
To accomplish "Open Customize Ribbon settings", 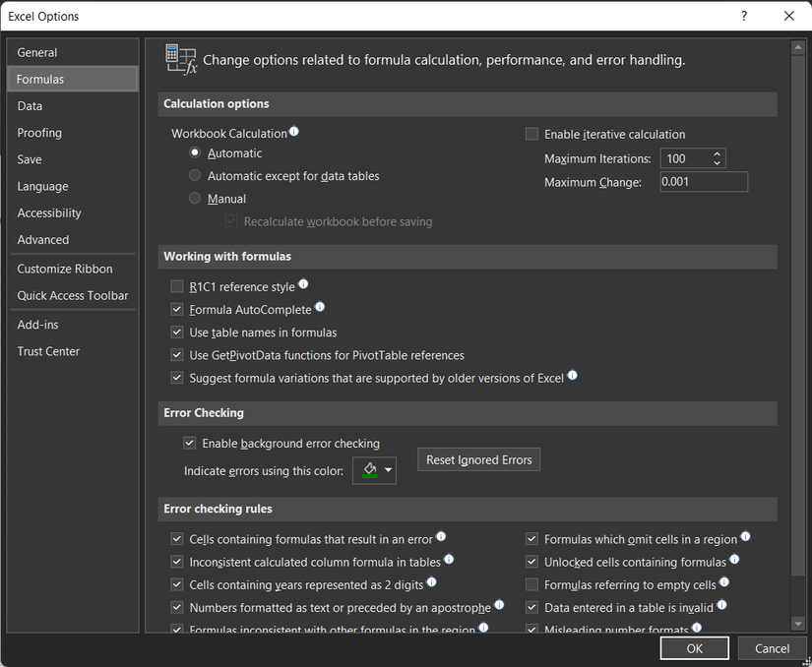I will pos(73,269).
